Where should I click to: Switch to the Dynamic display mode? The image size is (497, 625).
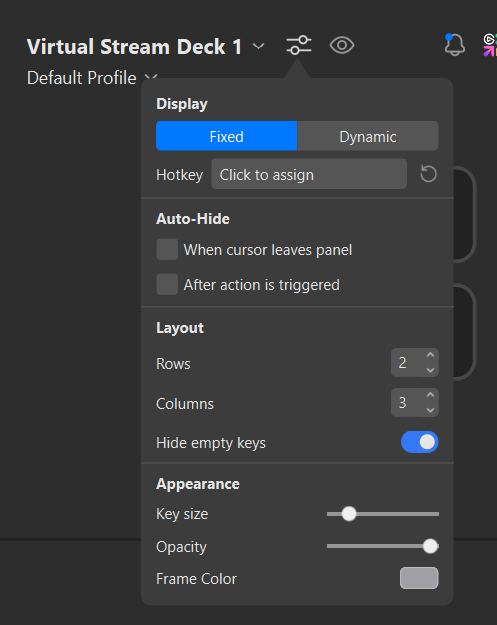tap(368, 136)
